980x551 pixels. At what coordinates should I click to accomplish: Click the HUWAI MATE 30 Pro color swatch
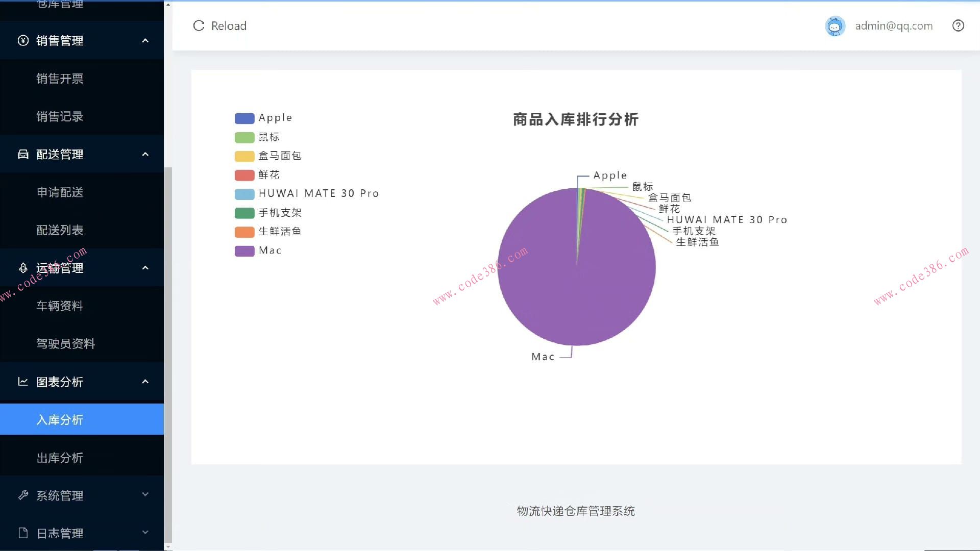coord(244,194)
